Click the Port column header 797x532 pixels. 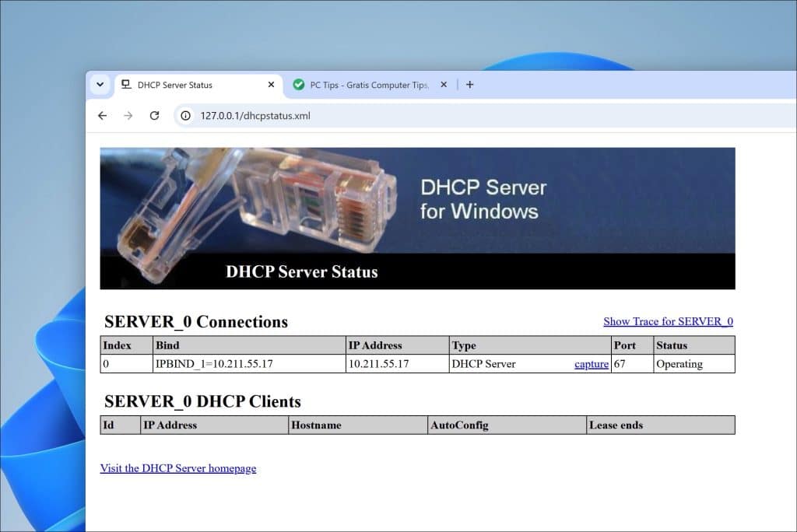(632, 345)
